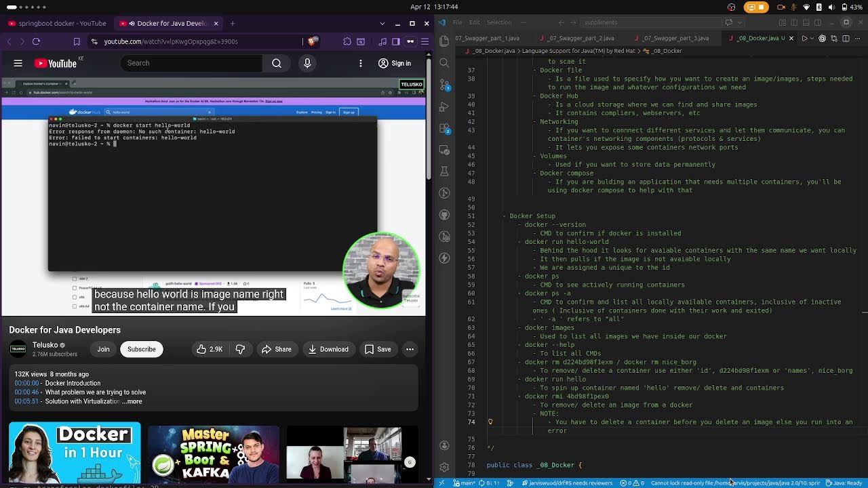Jump to the 00:05:51 chapter timestamp
The image size is (868, 488).
27,401
